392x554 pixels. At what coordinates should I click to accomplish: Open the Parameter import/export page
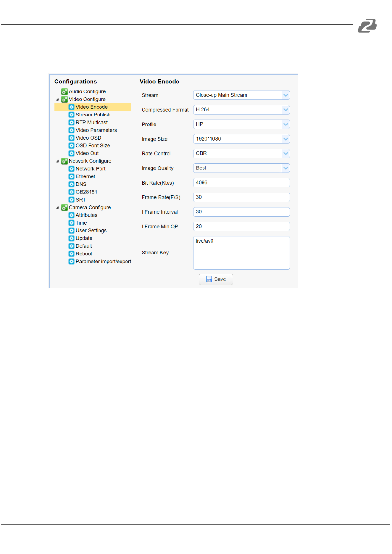click(103, 261)
